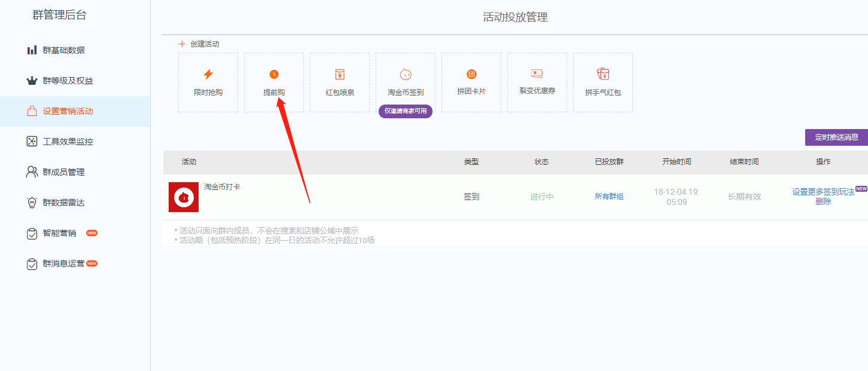Click the NEW badge beside 设置更多签到玩法

(x=861, y=188)
